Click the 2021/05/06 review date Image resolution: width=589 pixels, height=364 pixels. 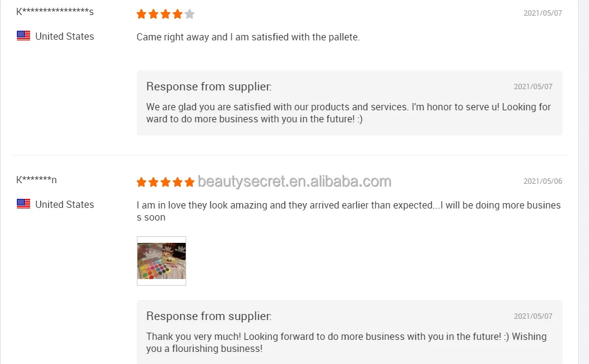tap(543, 181)
